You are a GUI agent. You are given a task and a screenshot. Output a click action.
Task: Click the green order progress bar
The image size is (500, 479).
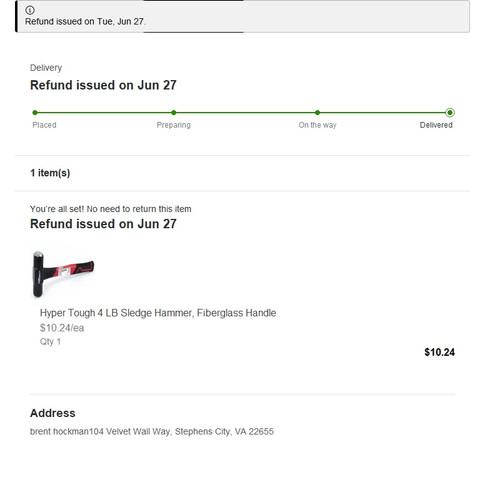point(244,113)
